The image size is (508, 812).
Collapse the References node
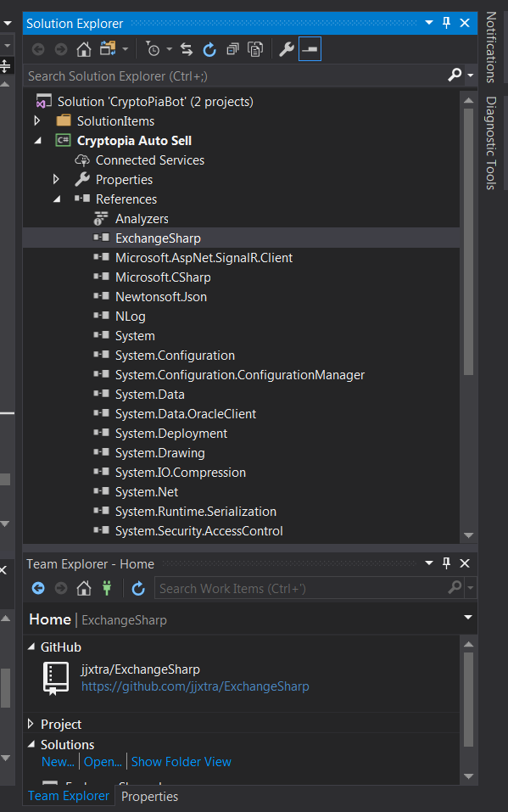[57, 199]
